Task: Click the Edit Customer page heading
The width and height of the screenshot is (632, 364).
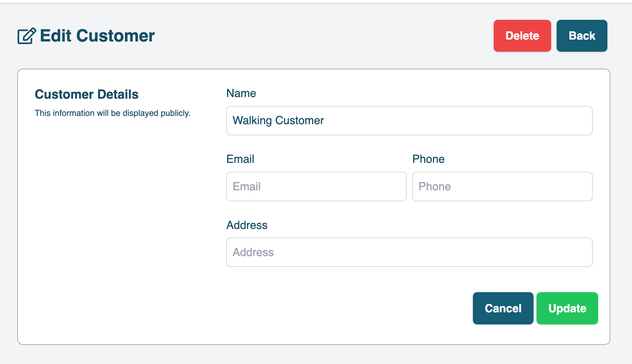Action: coord(97,36)
